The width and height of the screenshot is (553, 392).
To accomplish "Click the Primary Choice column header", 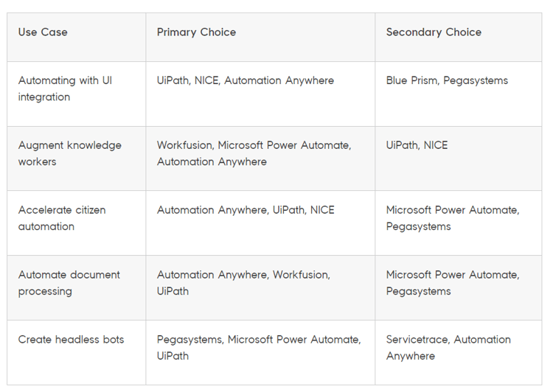I will coord(260,38).
